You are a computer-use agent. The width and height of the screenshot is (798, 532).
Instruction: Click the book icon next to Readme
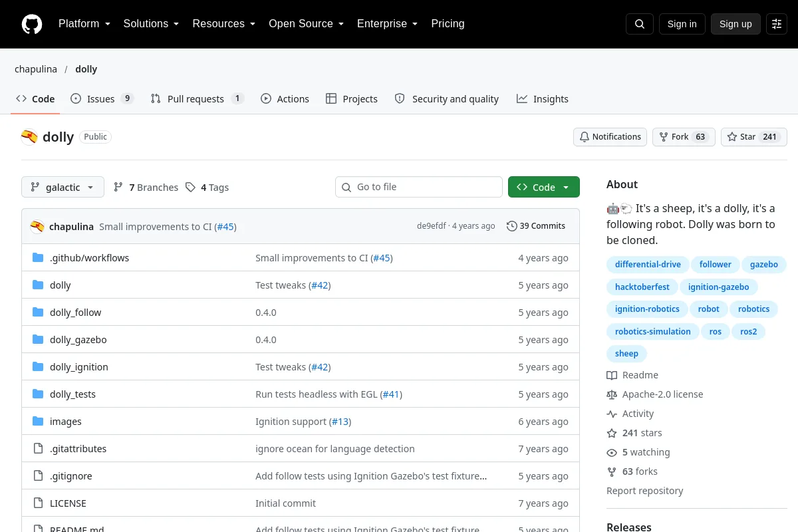click(612, 375)
